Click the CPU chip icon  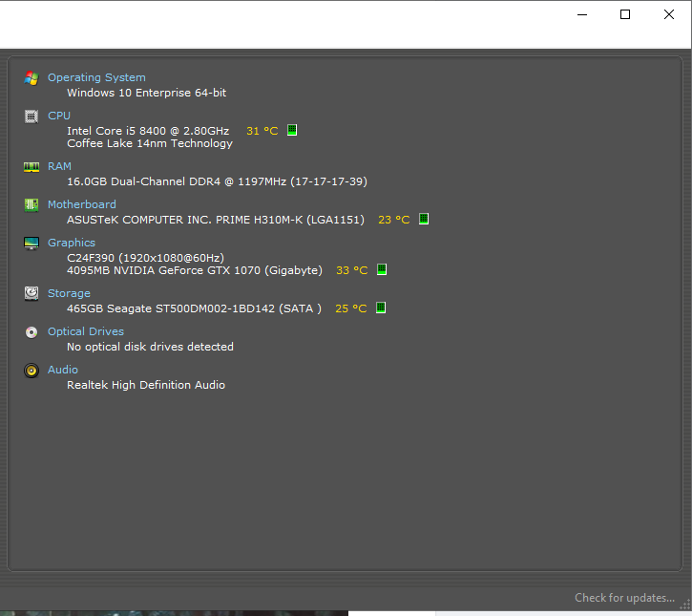pos(31,117)
